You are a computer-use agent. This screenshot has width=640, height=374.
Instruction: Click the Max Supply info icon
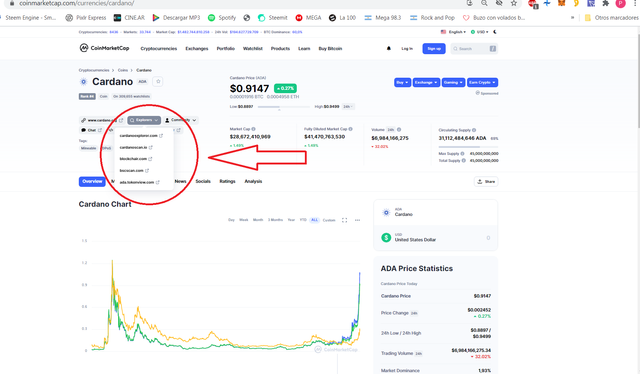[462, 154]
